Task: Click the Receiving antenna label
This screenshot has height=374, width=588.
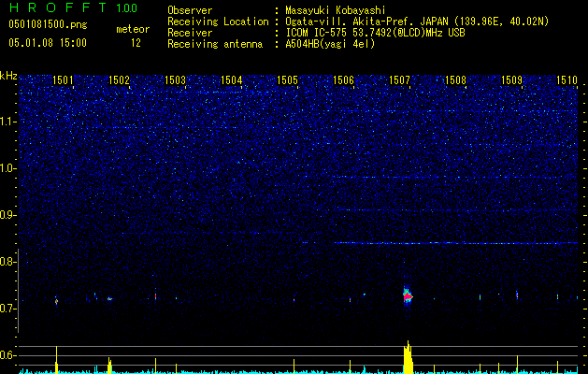Action: coord(215,44)
